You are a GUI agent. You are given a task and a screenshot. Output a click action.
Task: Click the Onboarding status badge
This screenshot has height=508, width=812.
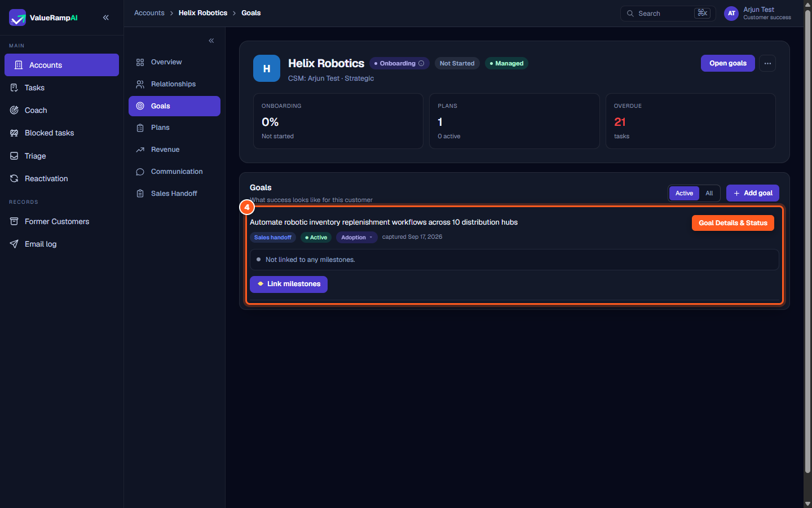click(x=399, y=63)
